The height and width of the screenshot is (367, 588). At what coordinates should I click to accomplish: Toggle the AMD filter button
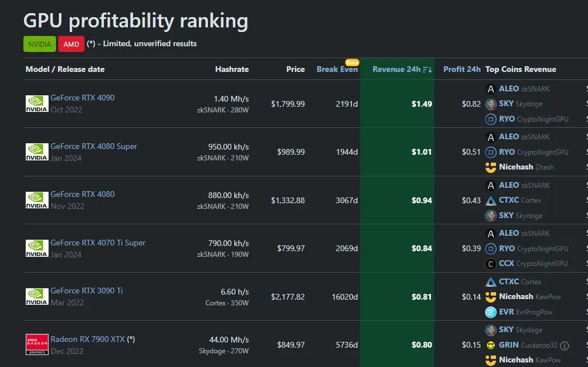(71, 44)
